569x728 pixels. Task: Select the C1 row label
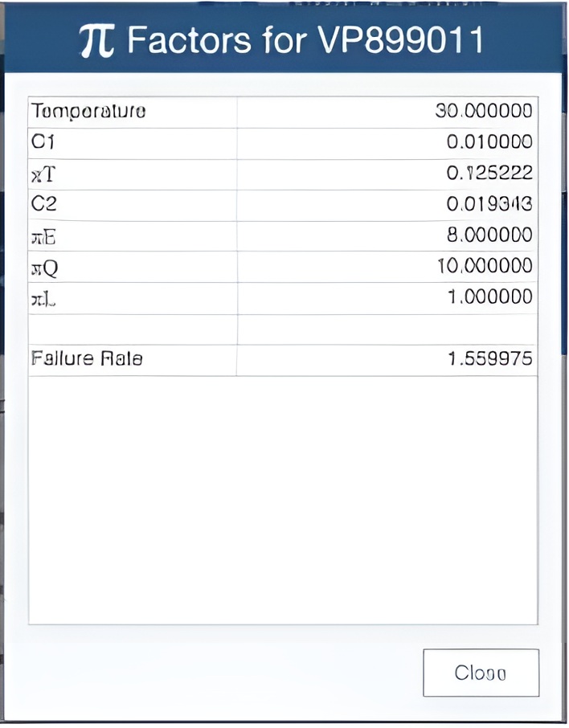[x=43, y=141]
